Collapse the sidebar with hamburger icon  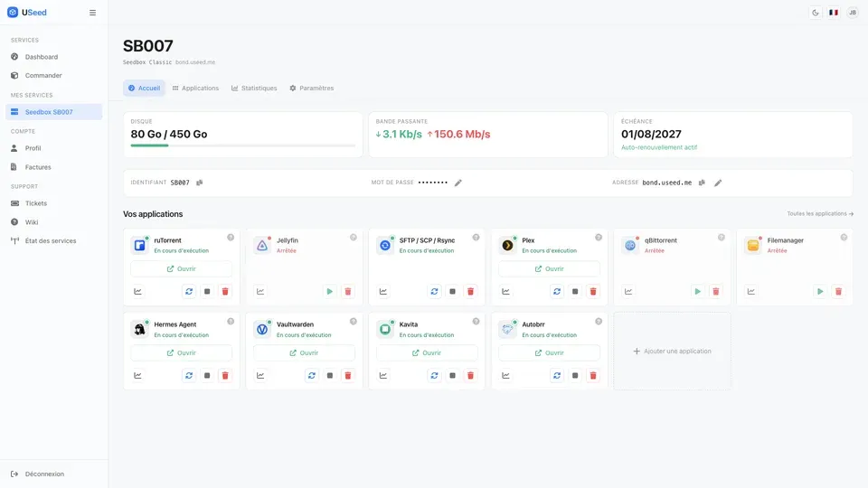92,12
